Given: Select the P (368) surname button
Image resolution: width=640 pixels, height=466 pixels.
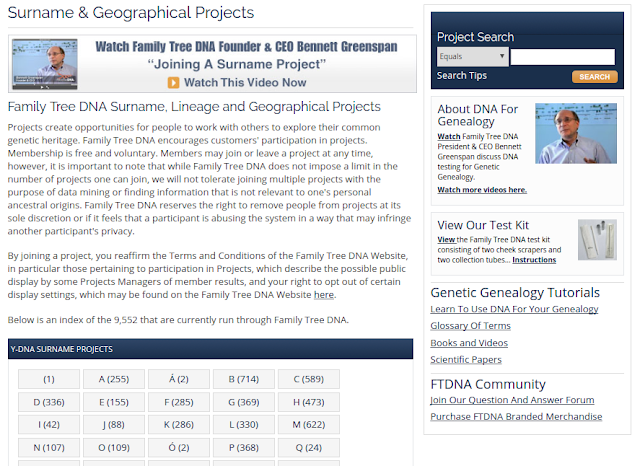Looking at the screenshot, I should click(x=244, y=448).
